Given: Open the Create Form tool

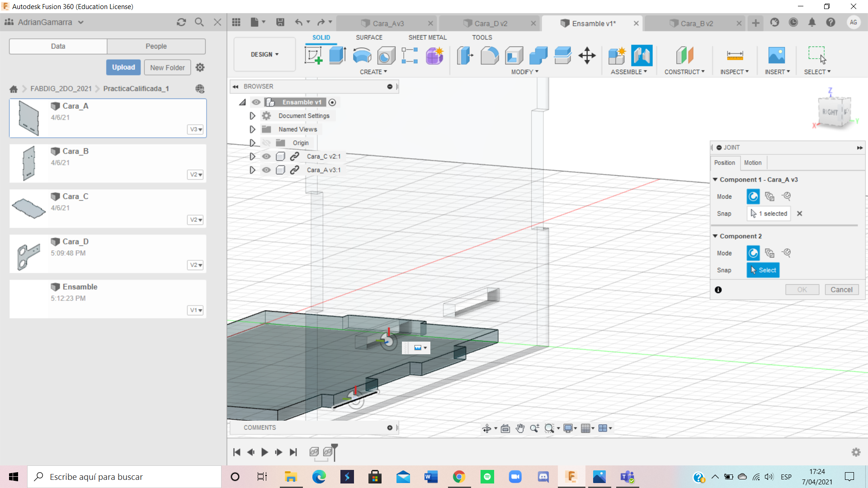Looking at the screenshot, I should pos(434,56).
